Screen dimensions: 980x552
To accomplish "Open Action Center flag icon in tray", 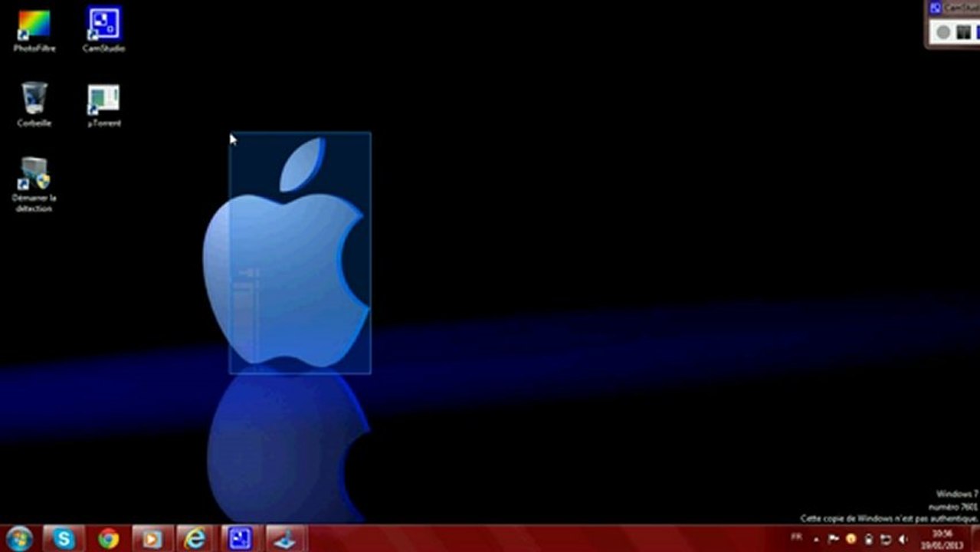I will (x=834, y=539).
